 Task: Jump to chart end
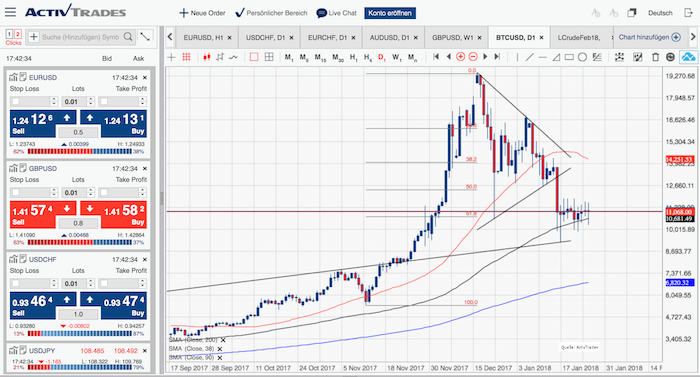pos(497,57)
